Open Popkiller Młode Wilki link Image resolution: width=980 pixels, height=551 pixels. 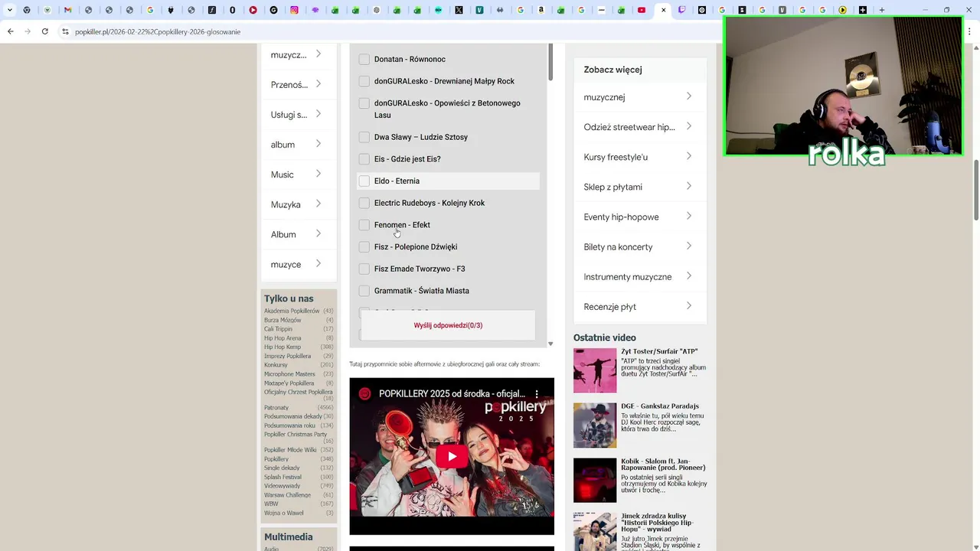[x=290, y=450]
